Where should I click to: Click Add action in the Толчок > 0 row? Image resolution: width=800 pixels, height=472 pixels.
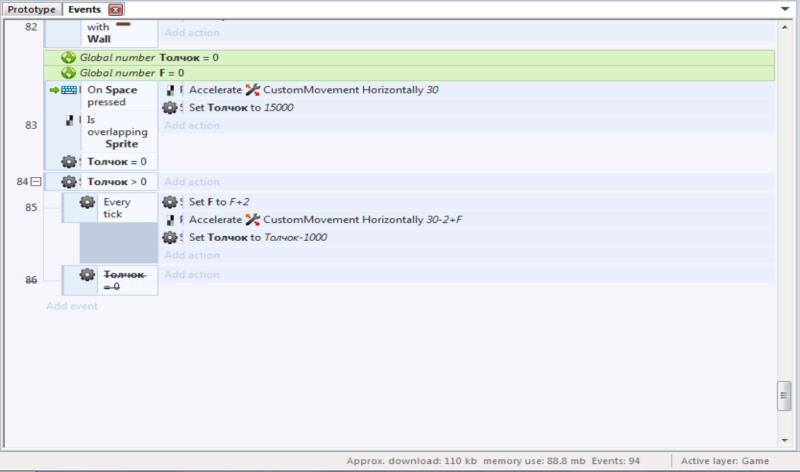click(x=191, y=182)
